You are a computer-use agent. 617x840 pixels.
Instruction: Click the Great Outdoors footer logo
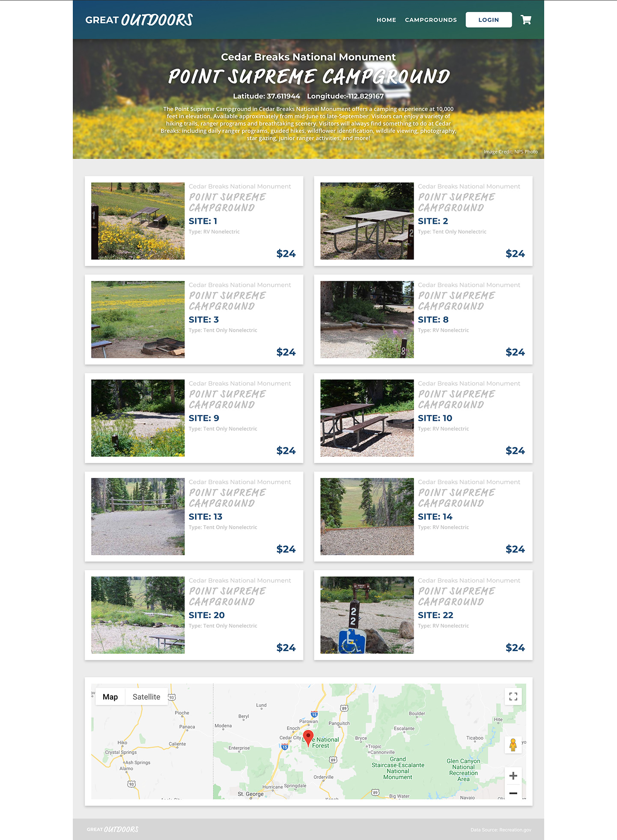[113, 829]
